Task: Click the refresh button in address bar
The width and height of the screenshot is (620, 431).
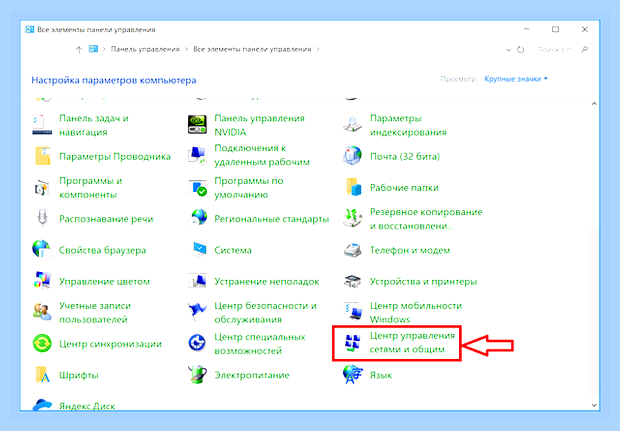Action: point(521,50)
